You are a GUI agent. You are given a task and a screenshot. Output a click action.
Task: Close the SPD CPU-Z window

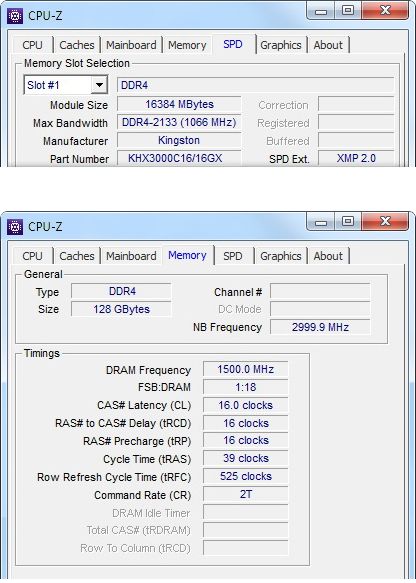click(x=385, y=10)
